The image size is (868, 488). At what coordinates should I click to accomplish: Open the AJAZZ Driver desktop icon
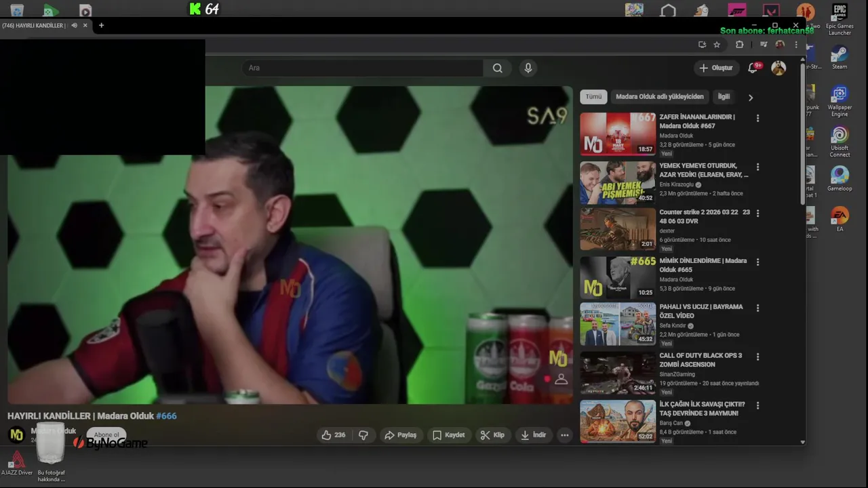tap(16, 464)
